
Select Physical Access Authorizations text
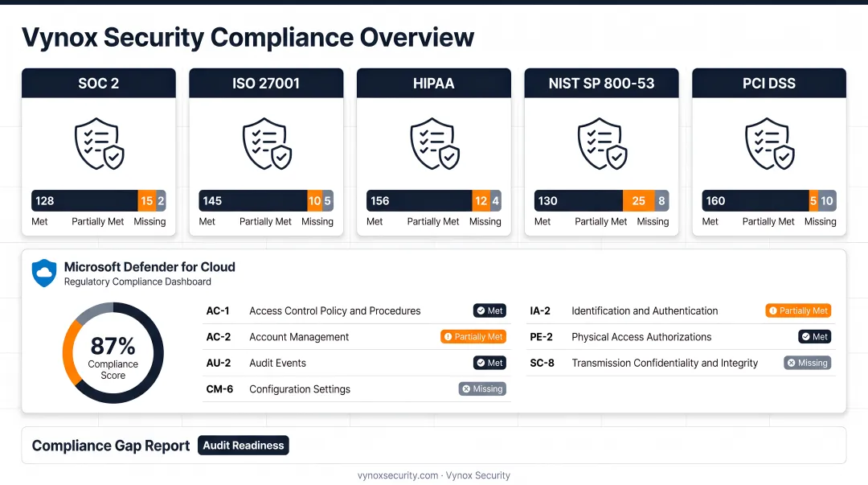[641, 337]
